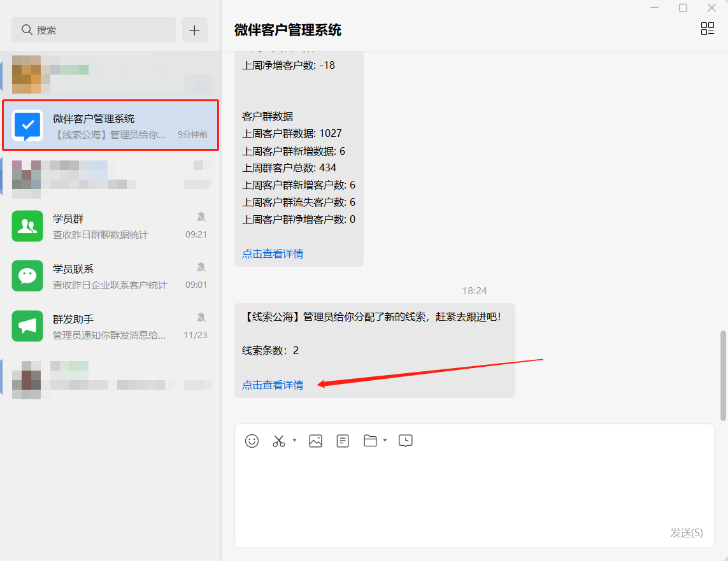Click the chat message scrollbar
Screen dimensions: 728x561
click(x=723, y=375)
